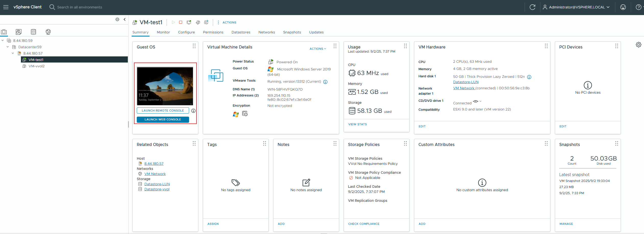Switch to Storage inventory view

click(33, 32)
